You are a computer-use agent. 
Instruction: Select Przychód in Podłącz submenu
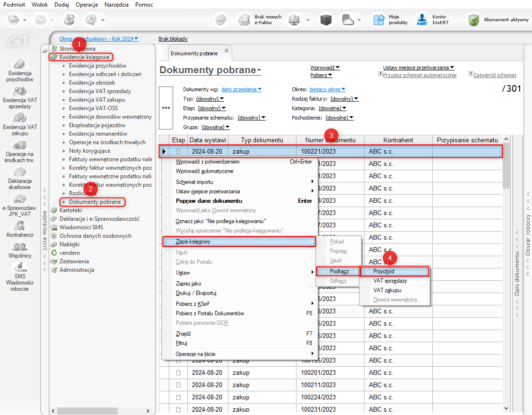(384, 271)
